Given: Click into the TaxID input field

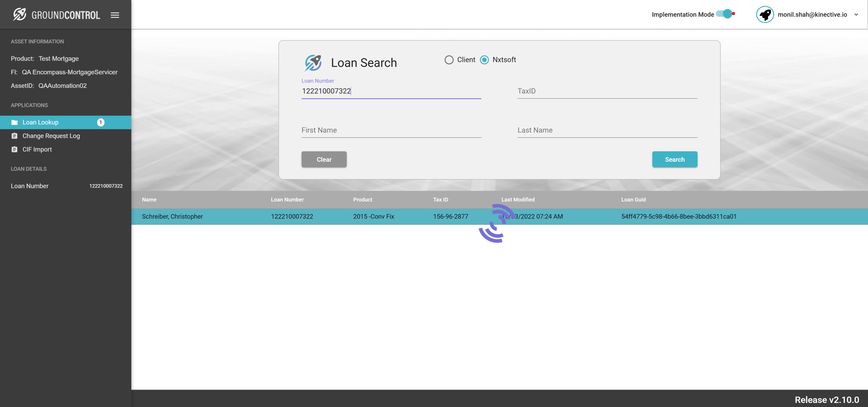Looking at the screenshot, I should tap(607, 91).
